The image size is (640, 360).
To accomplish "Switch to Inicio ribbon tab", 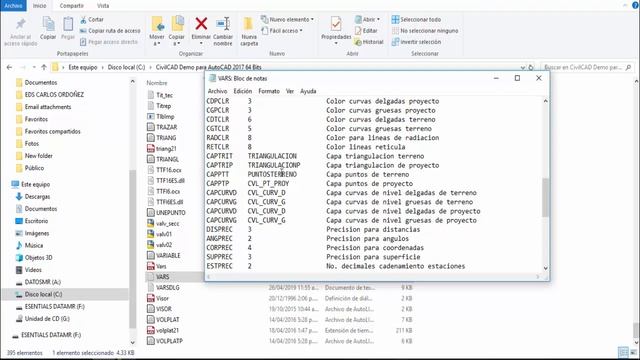I will pos(39,6).
